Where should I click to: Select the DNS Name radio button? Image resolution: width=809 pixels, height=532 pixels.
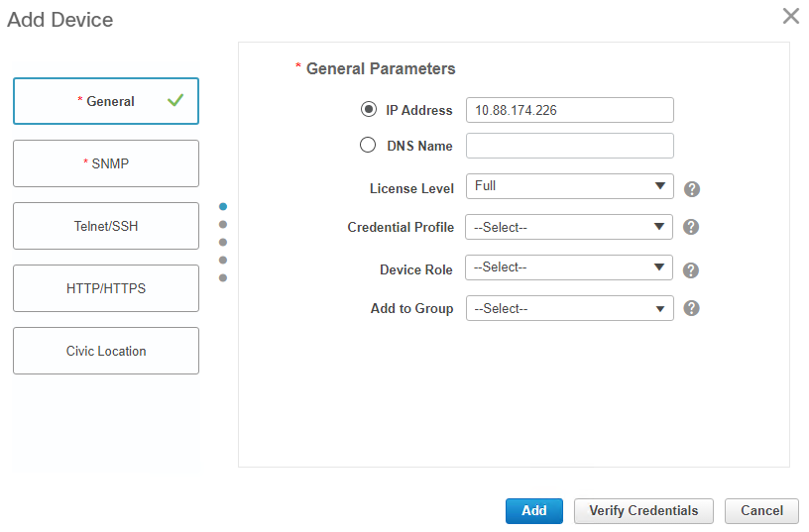tap(368, 146)
